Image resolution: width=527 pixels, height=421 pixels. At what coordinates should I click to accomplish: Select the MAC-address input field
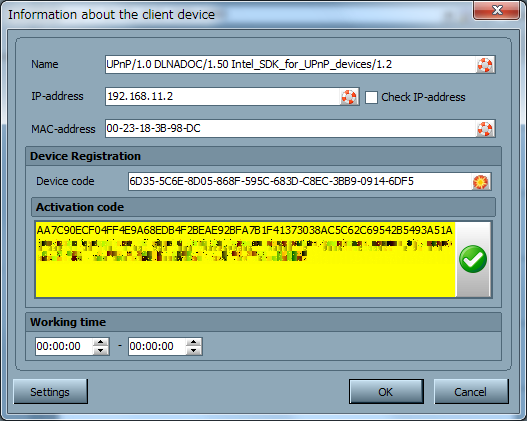coord(291,129)
